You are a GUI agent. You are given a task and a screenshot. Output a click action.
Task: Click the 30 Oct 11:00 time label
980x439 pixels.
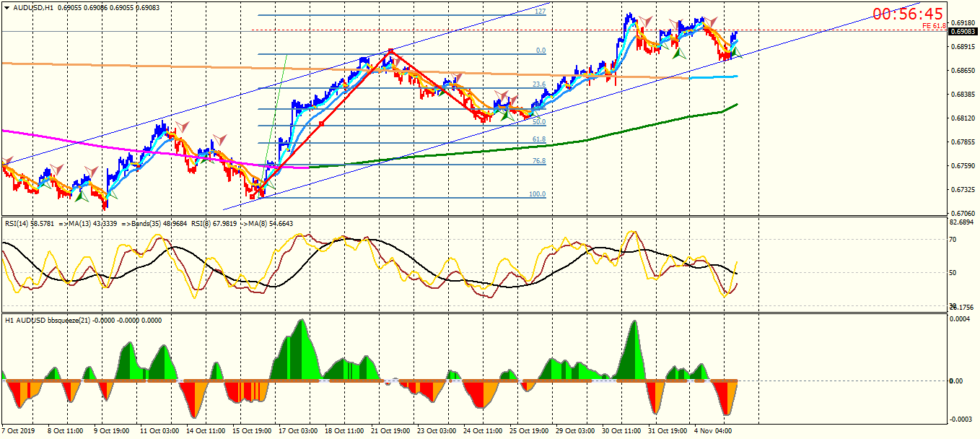tap(621, 431)
